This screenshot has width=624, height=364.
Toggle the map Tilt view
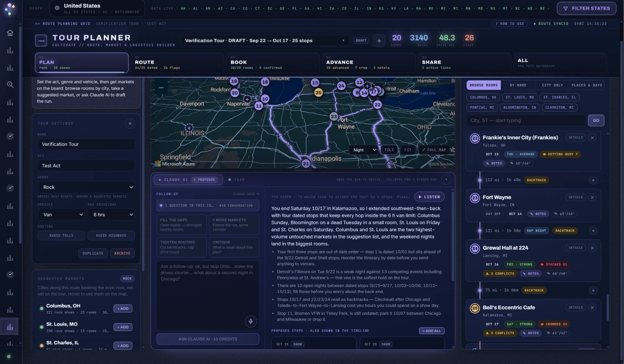(x=389, y=150)
